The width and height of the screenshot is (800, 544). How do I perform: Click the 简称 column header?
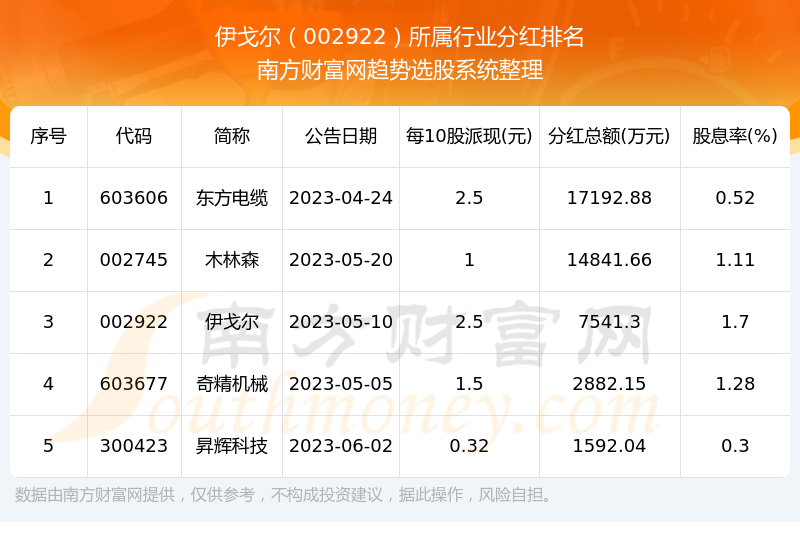[x=232, y=136]
